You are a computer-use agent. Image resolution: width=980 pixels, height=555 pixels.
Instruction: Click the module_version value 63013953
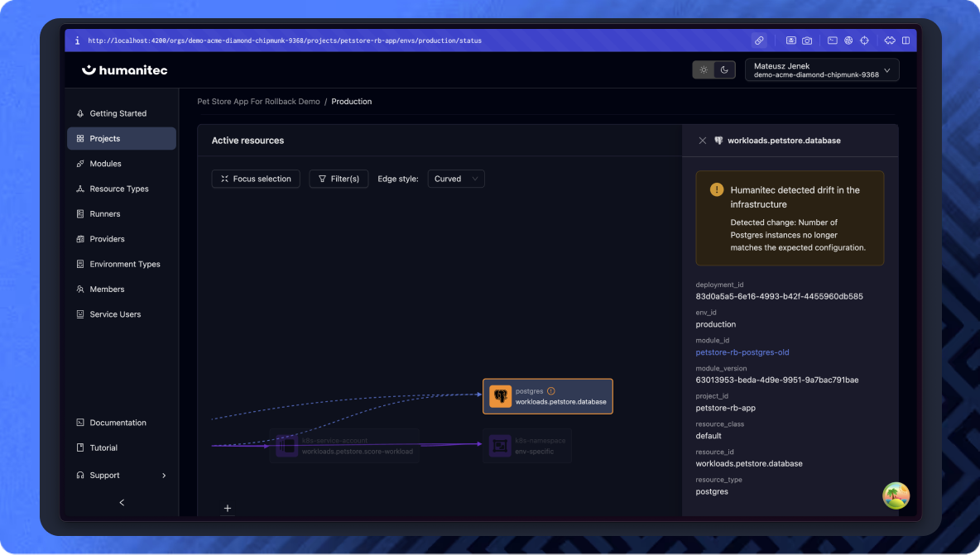click(777, 380)
